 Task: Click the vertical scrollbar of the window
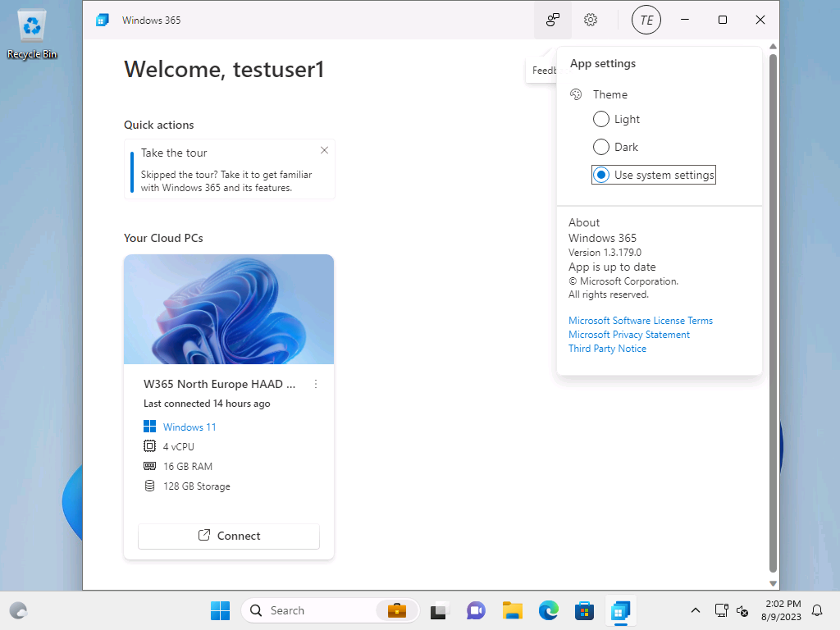pos(773,313)
